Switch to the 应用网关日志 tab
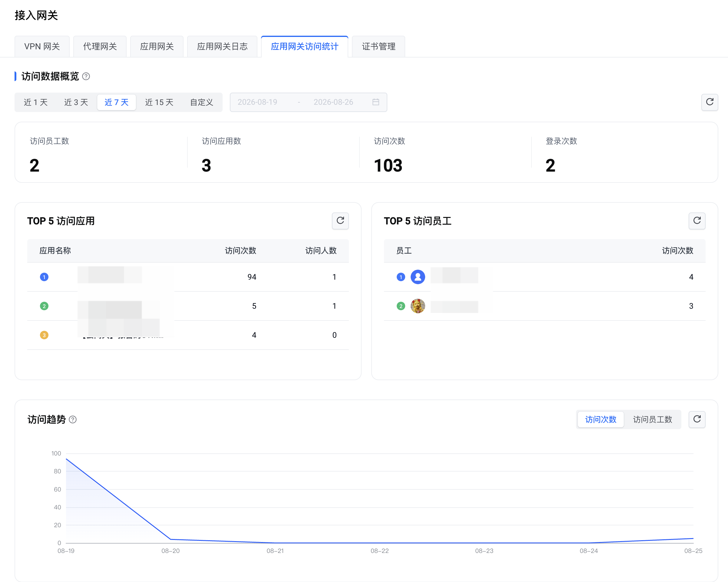 click(x=222, y=47)
